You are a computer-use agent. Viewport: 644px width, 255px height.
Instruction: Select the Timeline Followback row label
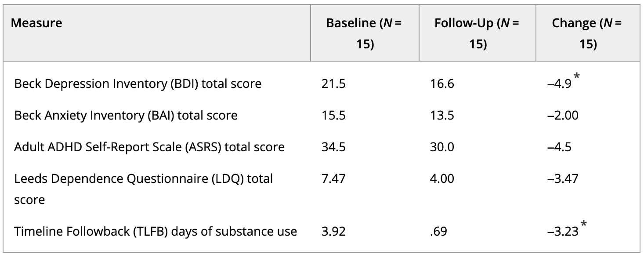[156, 231]
